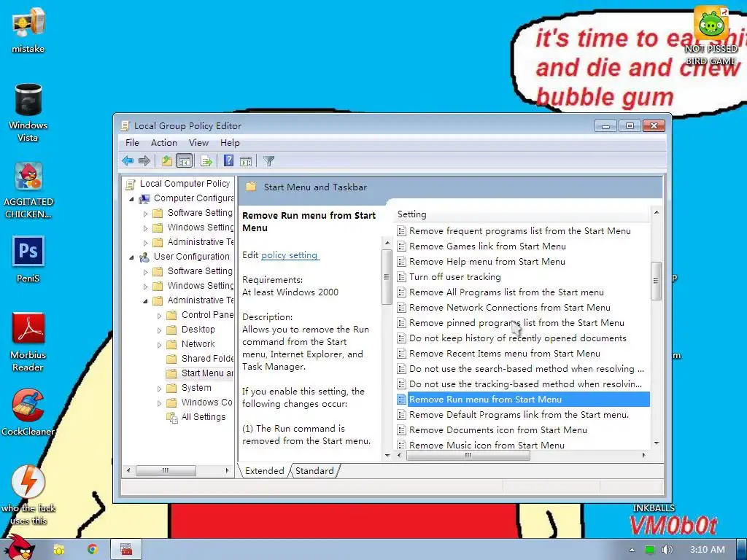Open the View menu
This screenshot has height=560, width=747.
click(x=198, y=143)
